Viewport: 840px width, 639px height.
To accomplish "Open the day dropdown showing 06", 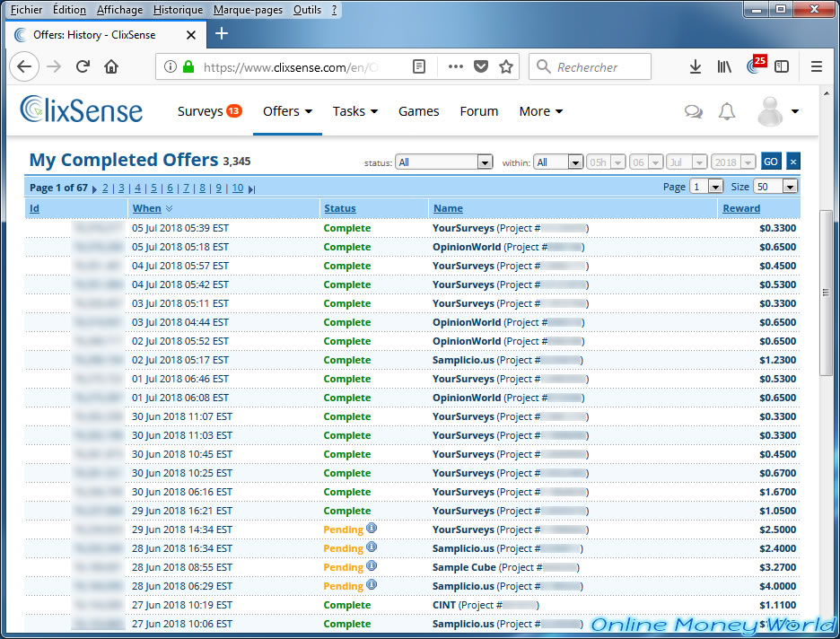I will (646, 162).
